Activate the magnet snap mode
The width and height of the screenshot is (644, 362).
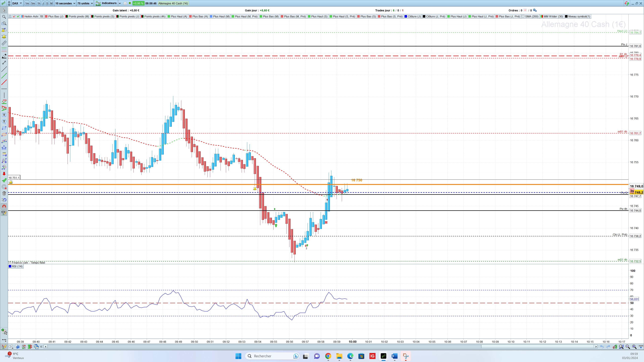tap(4, 206)
